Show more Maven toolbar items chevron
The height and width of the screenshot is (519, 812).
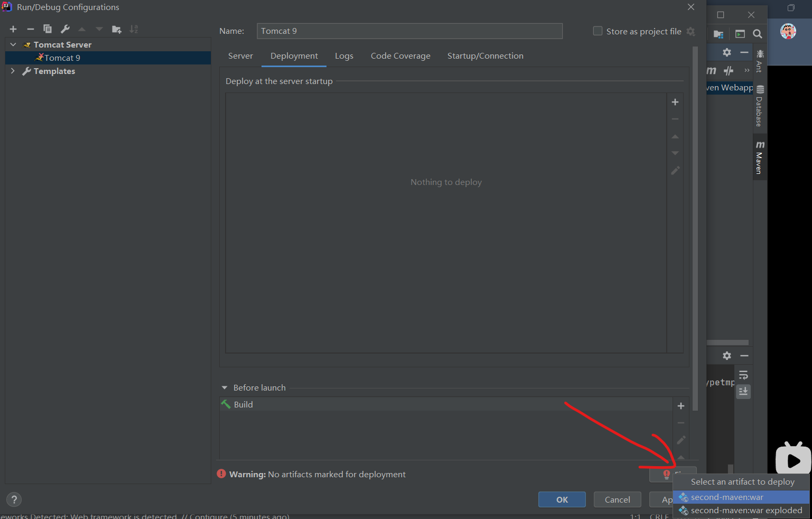point(746,70)
